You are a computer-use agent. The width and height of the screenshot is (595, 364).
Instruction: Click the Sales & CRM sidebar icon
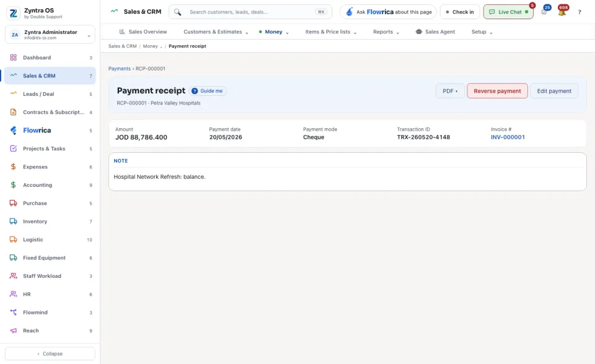click(13, 76)
